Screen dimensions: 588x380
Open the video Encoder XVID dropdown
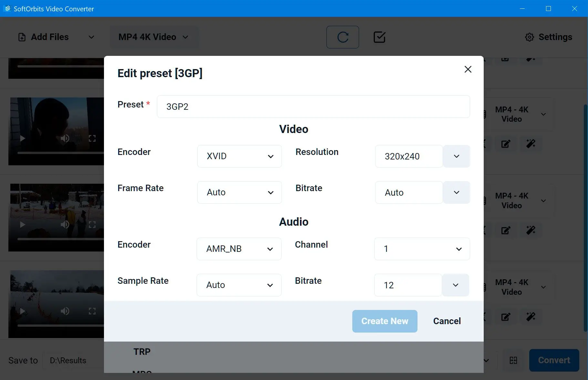coord(239,156)
